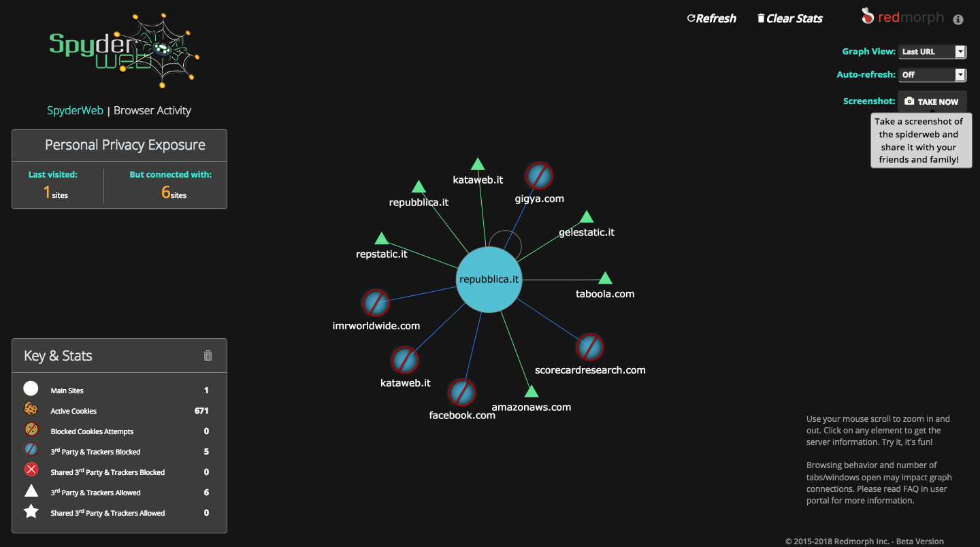Click the central repubblica.it main site node
The width and height of the screenshot is (980, 547).
pyautogui.click(x=489, y=280)
